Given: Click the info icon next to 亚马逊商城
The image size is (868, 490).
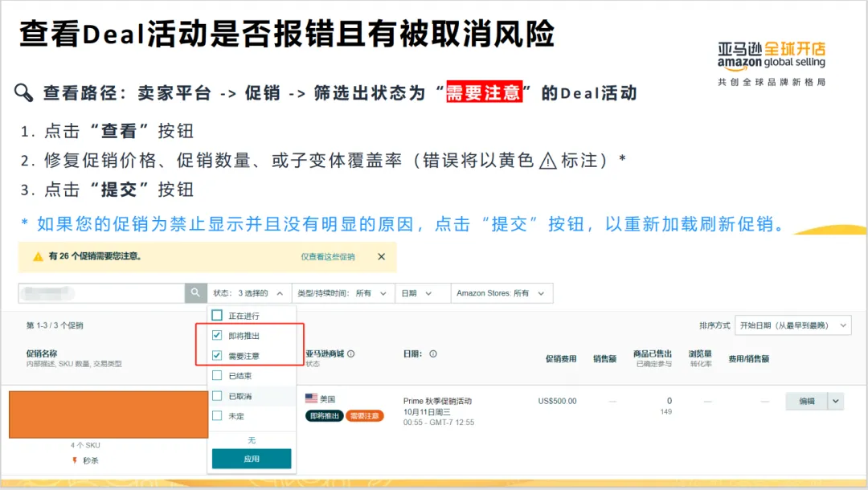Looking at the screenshot, I should 351,354.
